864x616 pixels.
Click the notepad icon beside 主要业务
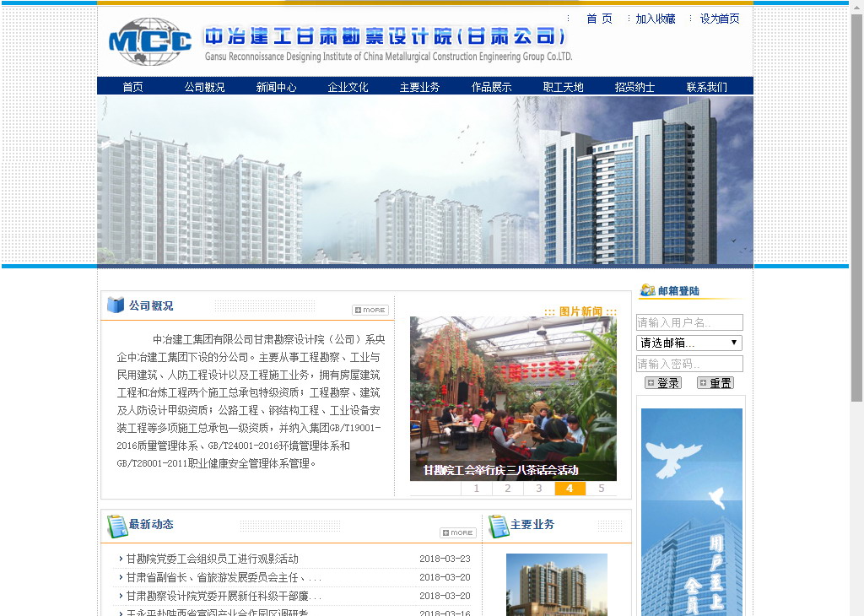pyautogui.click(x=498, y=526)
